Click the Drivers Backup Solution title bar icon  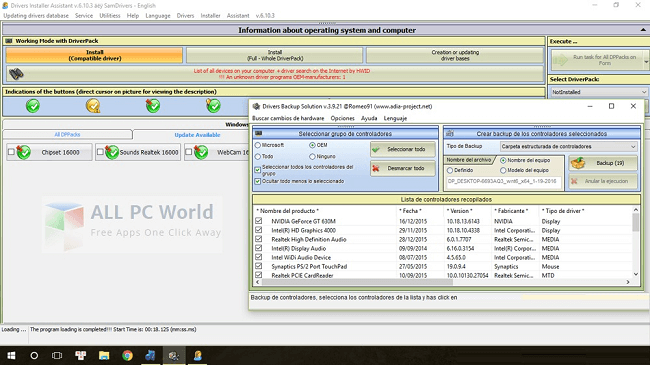[256, 107]
